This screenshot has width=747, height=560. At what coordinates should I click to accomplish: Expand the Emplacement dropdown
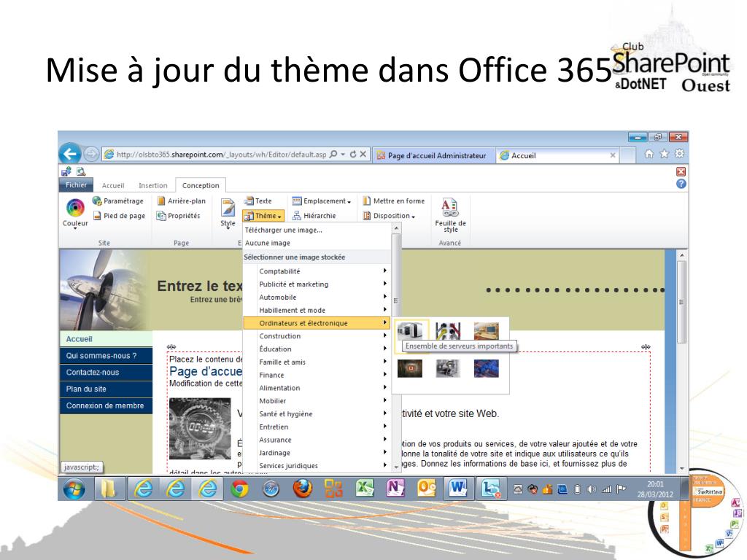tap(322, 201)
